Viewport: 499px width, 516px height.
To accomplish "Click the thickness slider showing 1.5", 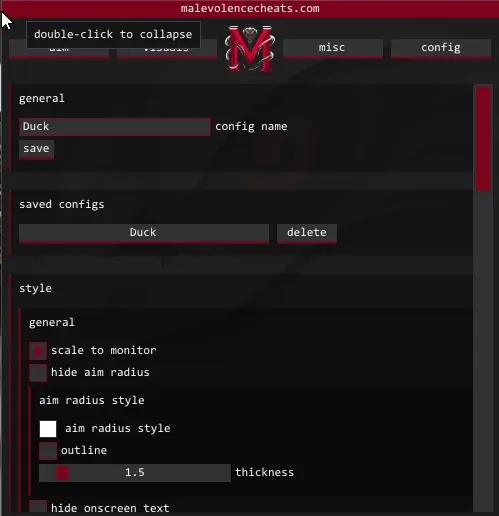I will click(135, 473).
